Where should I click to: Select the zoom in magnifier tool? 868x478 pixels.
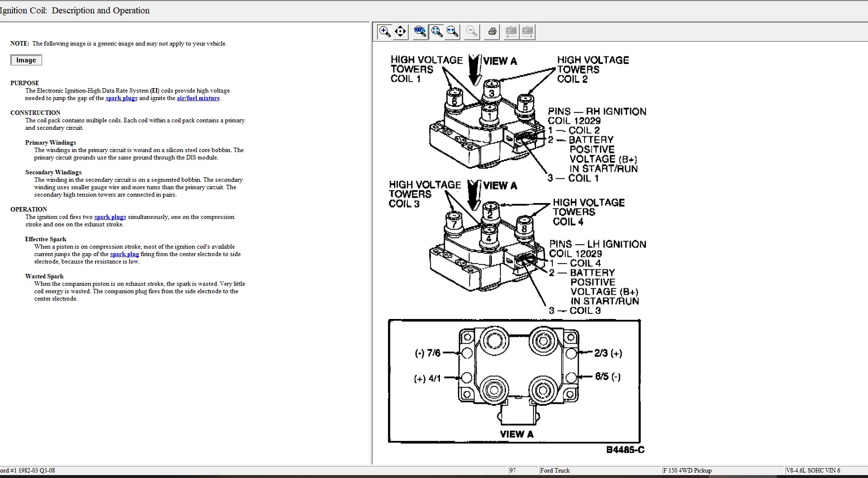point(384,32)
